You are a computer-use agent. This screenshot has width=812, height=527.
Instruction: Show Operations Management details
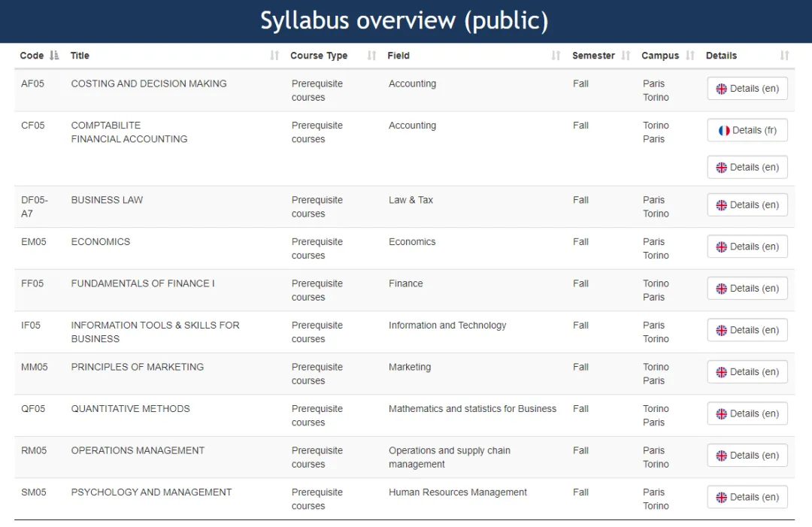click(747, 456)
